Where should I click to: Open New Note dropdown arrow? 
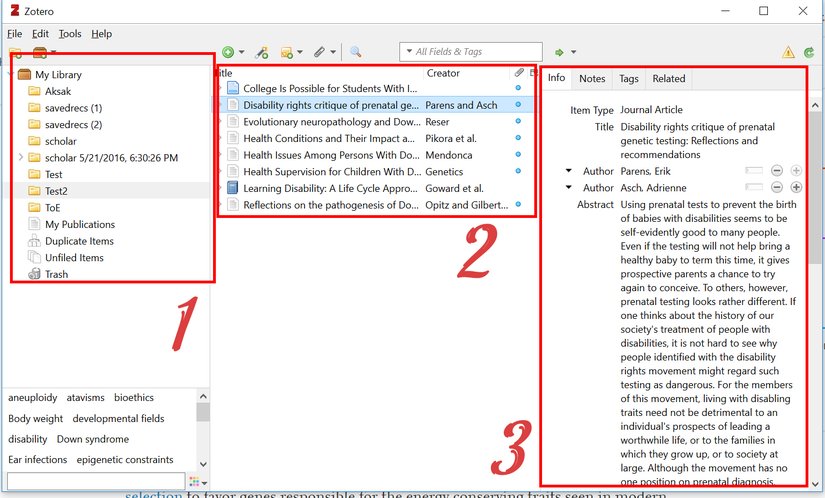point(300,52)
